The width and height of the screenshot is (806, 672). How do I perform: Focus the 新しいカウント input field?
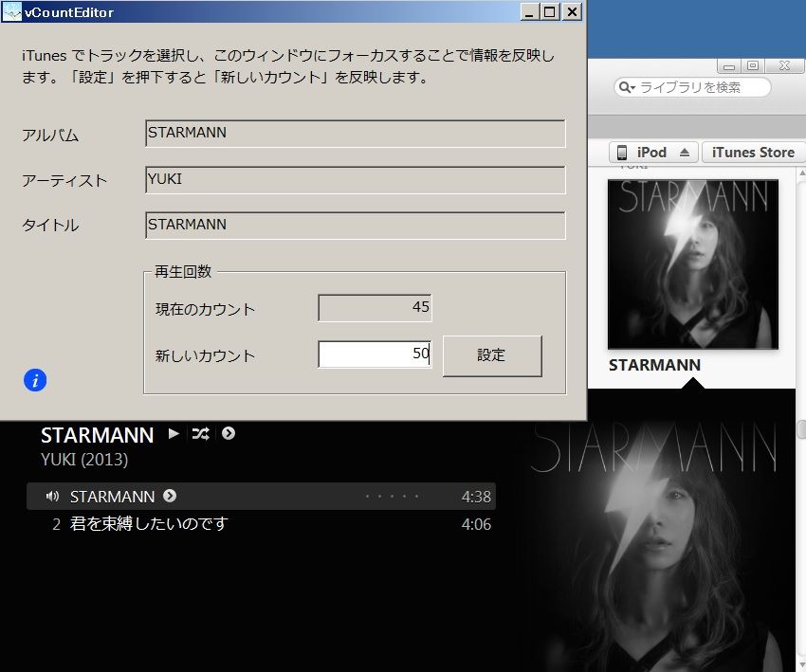coord(375,354)
